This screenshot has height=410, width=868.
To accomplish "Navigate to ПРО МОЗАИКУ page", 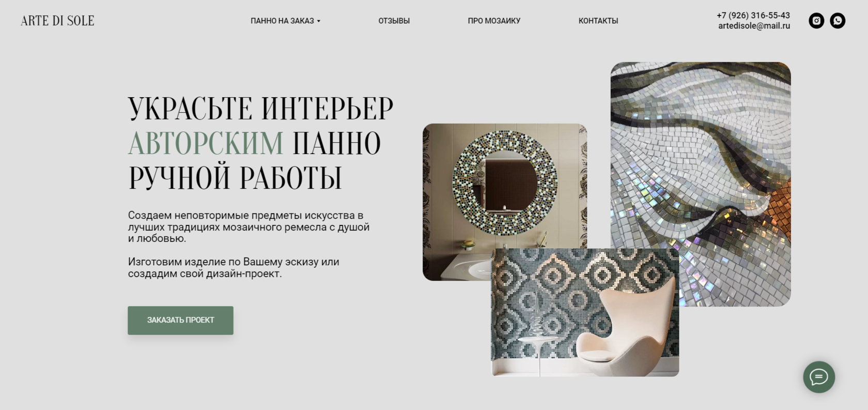I will 494,21.
